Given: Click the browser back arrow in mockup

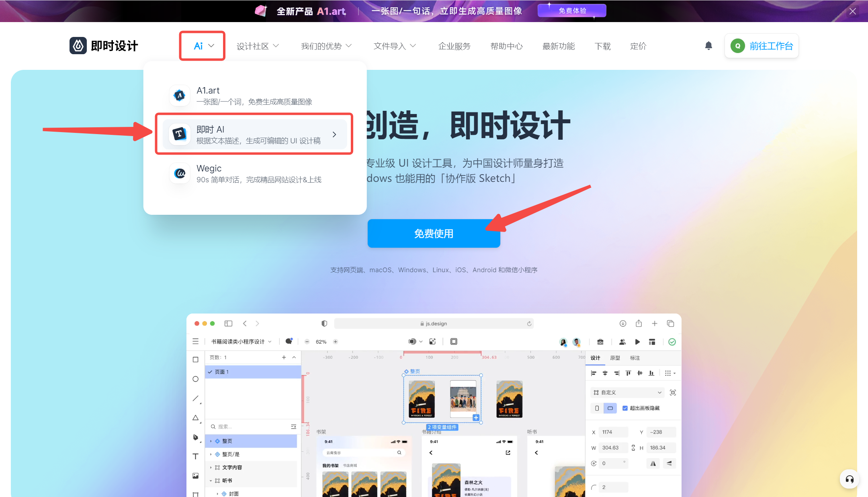Looking at the screenshot, I should click(x=245, y=324).
